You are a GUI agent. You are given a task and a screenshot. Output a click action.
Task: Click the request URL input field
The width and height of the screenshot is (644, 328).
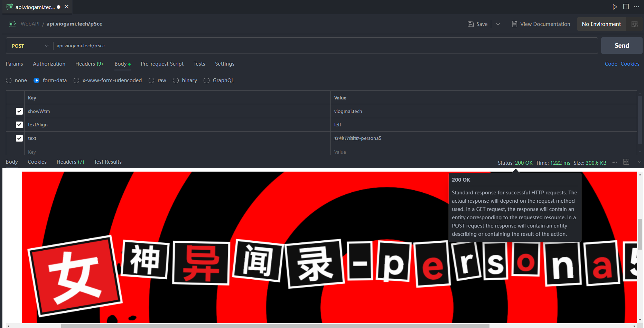pos(325,46)
